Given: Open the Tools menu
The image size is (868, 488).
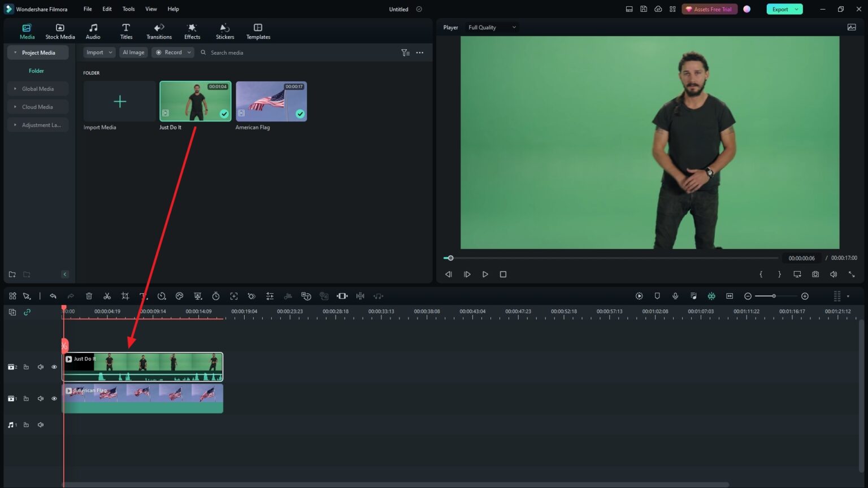Looking at the screenshot, I should point(128,9).
